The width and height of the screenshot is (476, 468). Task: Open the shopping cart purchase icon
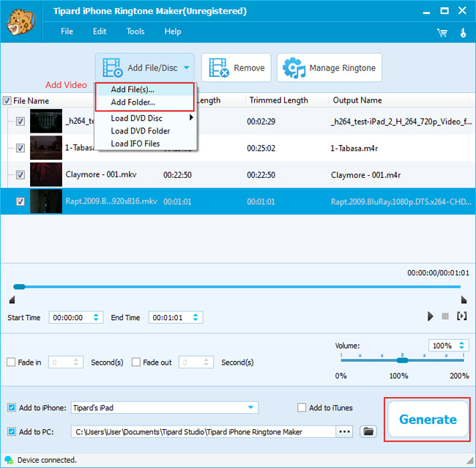tap(442, 32)
